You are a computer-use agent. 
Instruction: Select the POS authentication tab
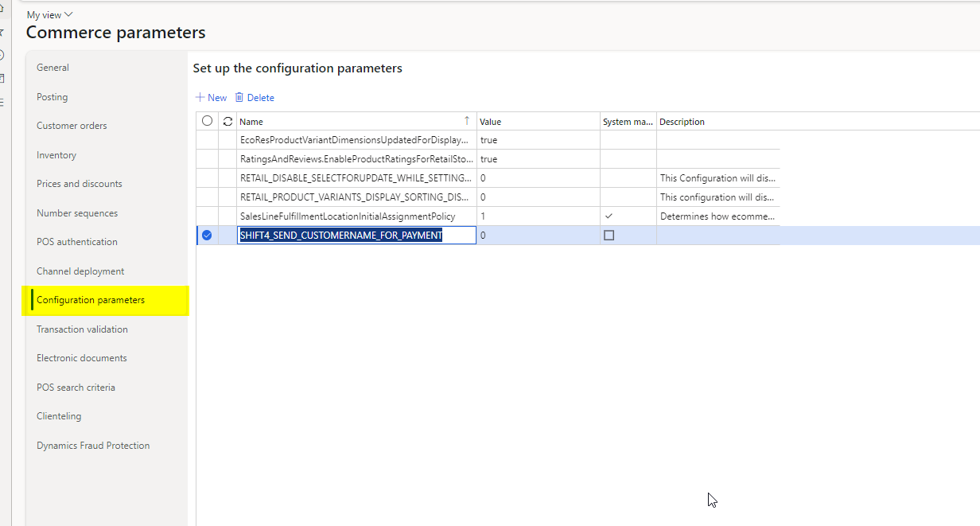click(77, 242)
